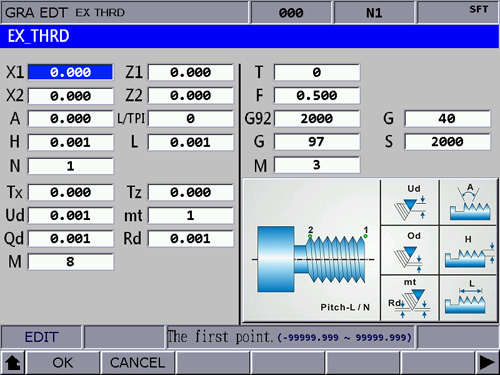Select the mt Rd diagram icon
This screenshot has height=375, width=500.
pos(410,298)
